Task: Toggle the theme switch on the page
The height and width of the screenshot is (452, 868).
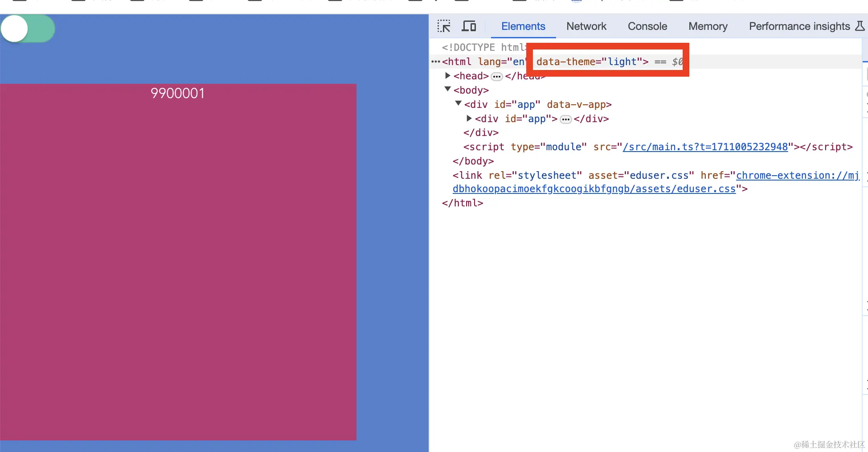Action: (28, 29)
